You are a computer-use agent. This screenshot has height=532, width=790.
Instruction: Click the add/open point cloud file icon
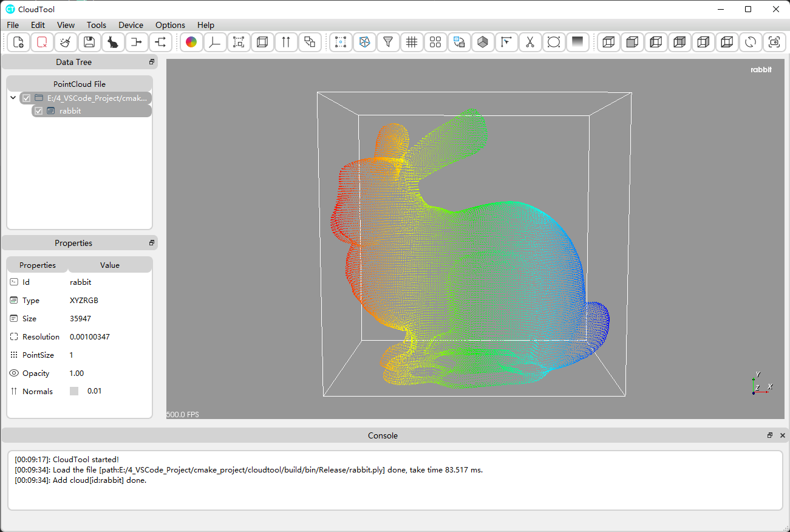coord(18,42)
